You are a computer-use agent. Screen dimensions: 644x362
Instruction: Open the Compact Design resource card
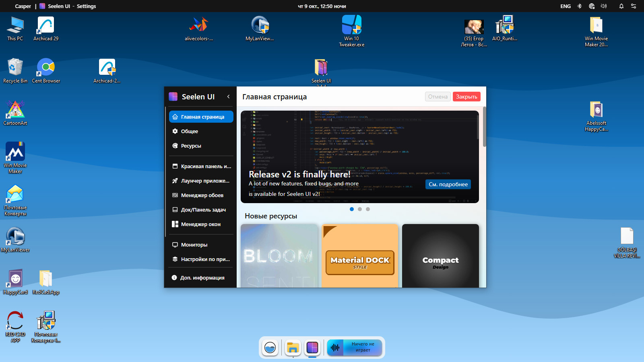pos(440,256)
